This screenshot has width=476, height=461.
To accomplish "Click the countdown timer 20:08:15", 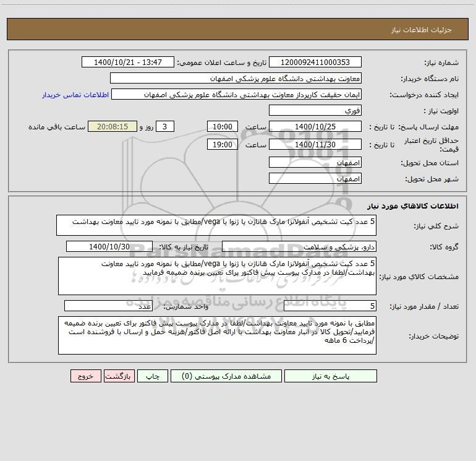I will pos(113,126).
